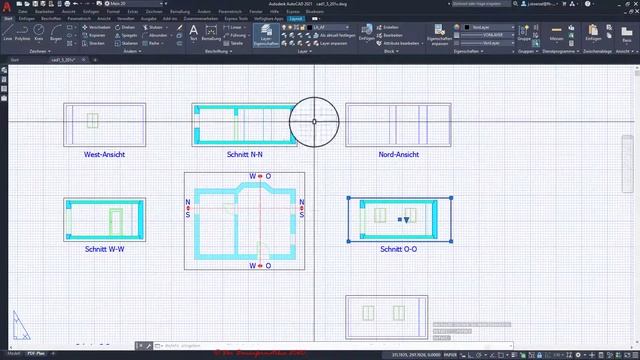Expand the Zeichnen panel
Image resolution: width=640 pixels, height=360 pixels.
(40, 51)
